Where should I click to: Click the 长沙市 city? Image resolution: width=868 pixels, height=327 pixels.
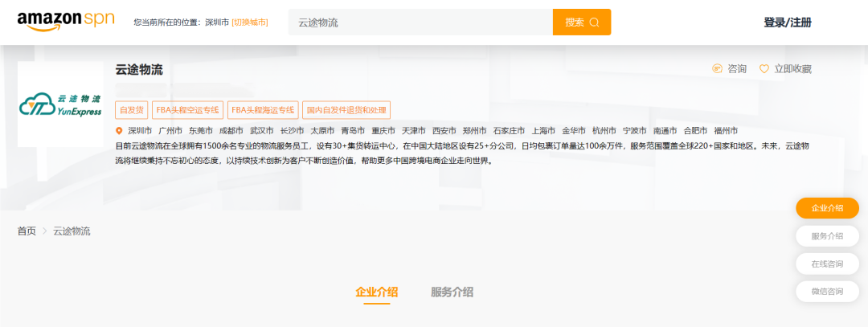(292, 131)
